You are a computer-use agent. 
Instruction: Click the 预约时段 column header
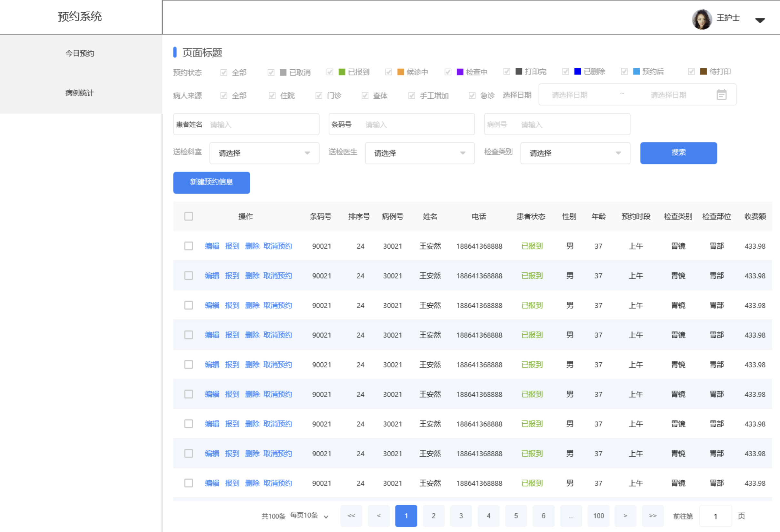(x=636, y=216)
